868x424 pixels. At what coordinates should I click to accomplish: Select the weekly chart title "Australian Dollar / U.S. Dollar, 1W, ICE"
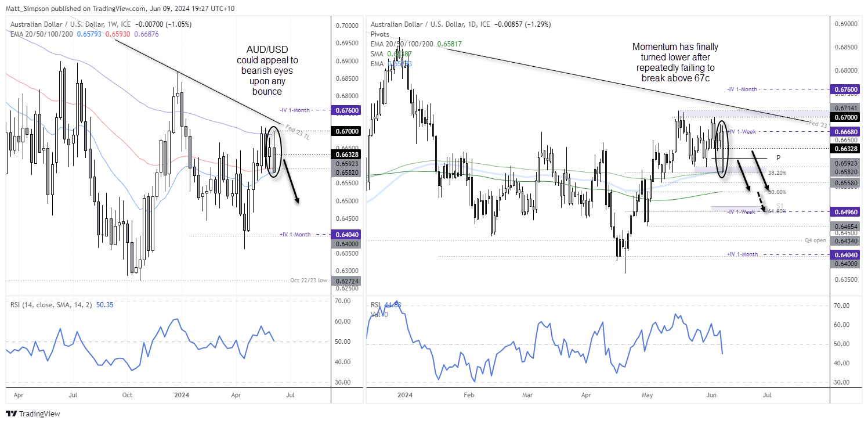click(71, 24)
